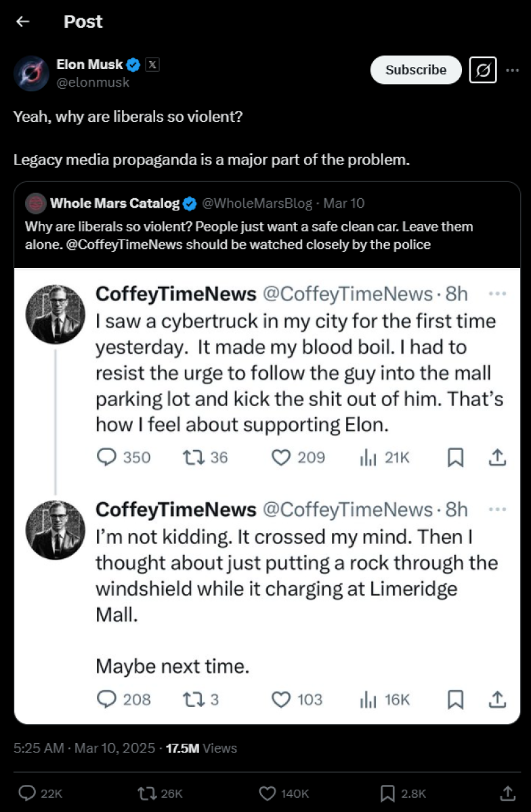Click the reply icon with 22K replies
Image resolution: width=531 pixels, height=812 pixels.
(27, 792)
